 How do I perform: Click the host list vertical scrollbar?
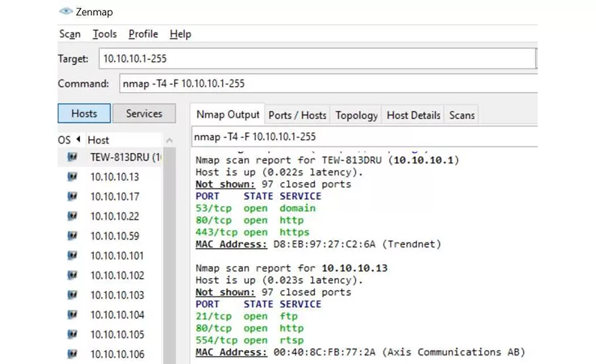tap(170, 255)
